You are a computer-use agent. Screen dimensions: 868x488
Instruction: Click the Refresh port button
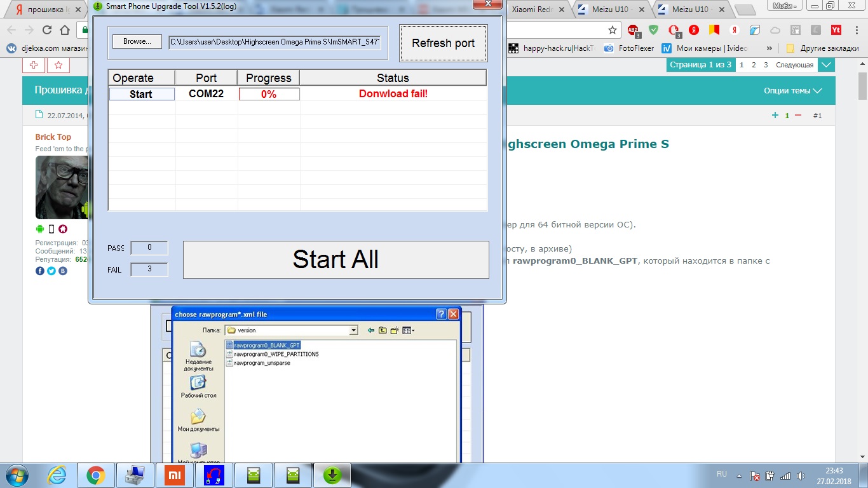click(x=444, y=43)
